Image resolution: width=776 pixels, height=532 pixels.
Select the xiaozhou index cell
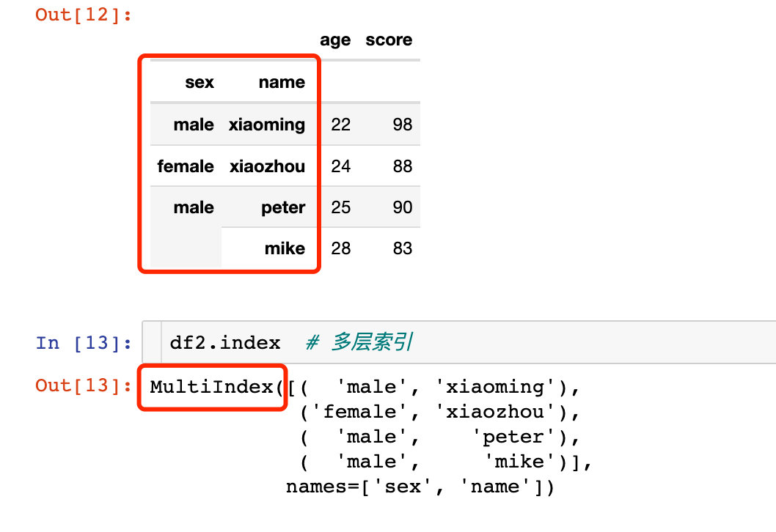click(267, 166)
